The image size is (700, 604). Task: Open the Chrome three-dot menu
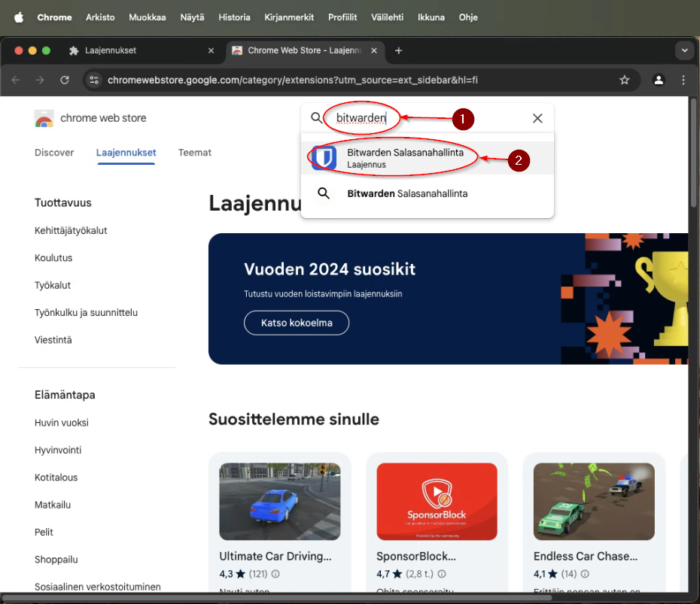683,80
